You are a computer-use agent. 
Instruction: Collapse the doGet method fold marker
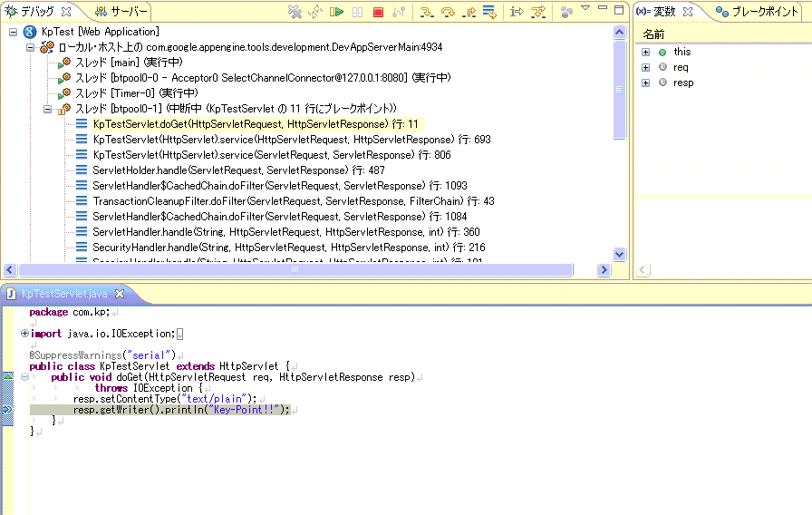24,376
